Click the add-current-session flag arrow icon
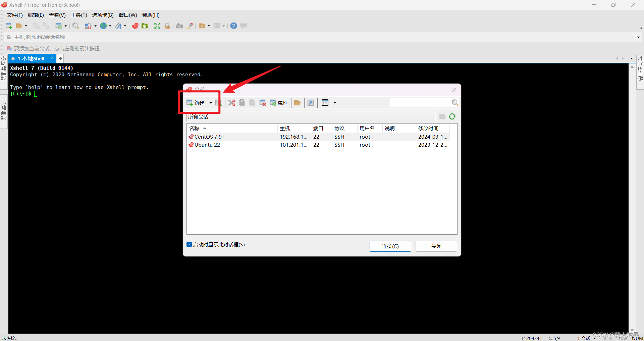This screenshot has height=341, width=644. (x=9, y=49)
